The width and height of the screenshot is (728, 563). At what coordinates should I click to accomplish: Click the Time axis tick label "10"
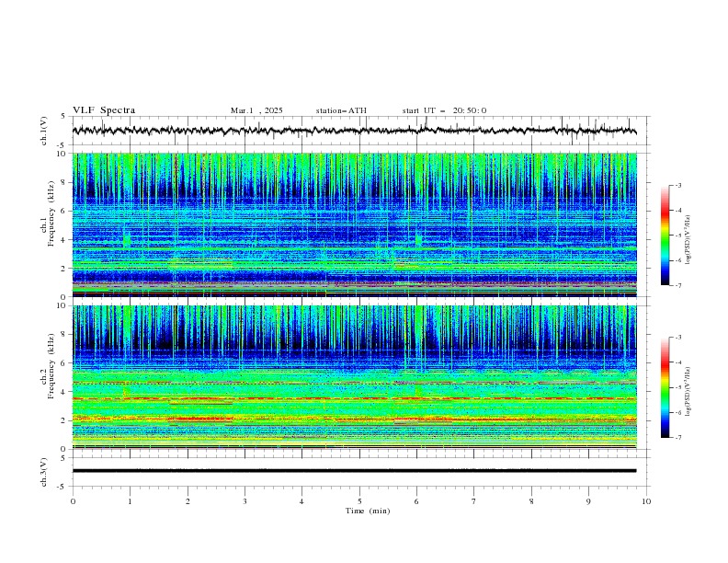pos(646,501)
